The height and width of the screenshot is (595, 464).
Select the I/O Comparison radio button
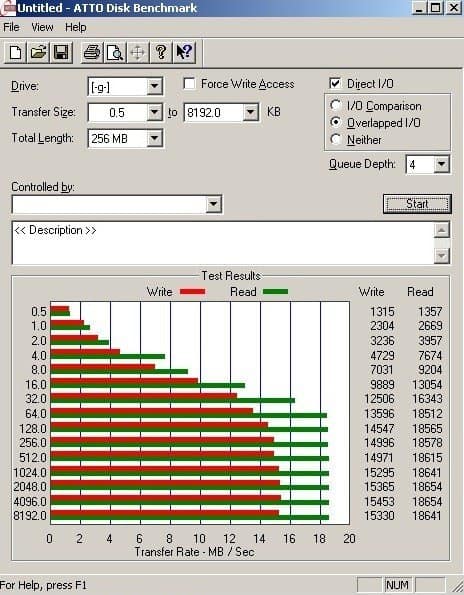point(336,105)
